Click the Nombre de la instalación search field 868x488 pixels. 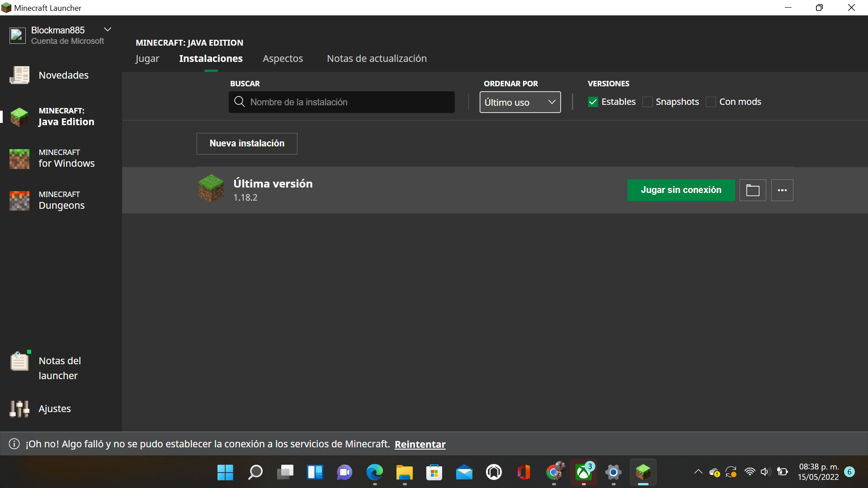[348, 102]
